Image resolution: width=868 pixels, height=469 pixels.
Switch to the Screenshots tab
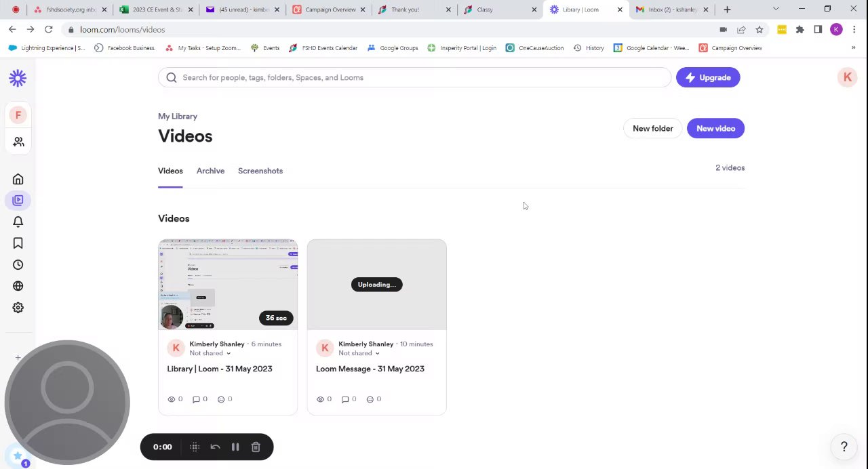[x=260, y=171]
